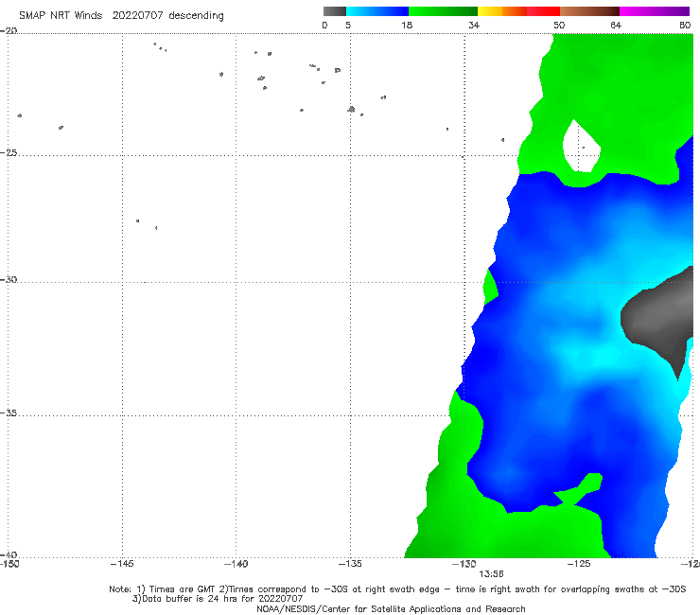This screenshot has height=615, width=700.
Task: Click the latitude label '-25'
Action: 9,152
